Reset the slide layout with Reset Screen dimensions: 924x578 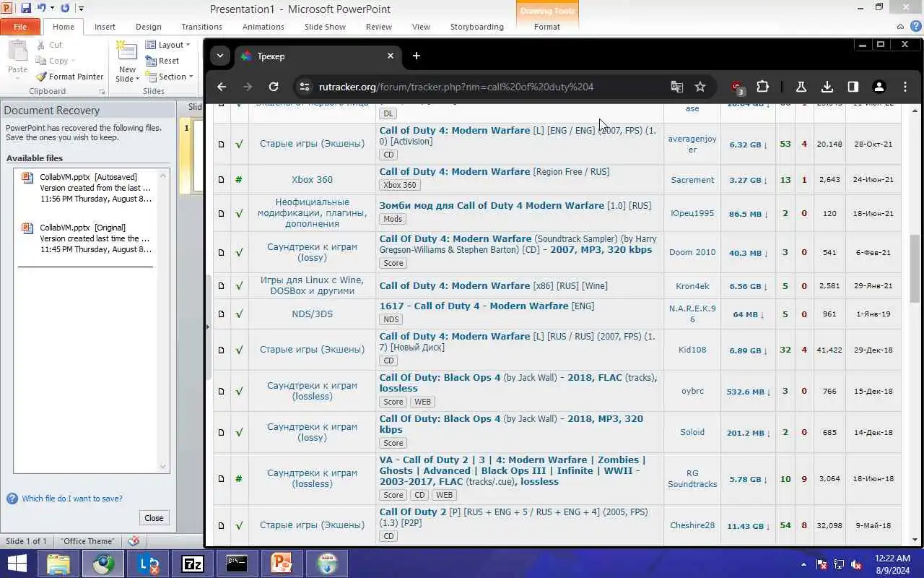pyautogui.click(x=162, y=61)
